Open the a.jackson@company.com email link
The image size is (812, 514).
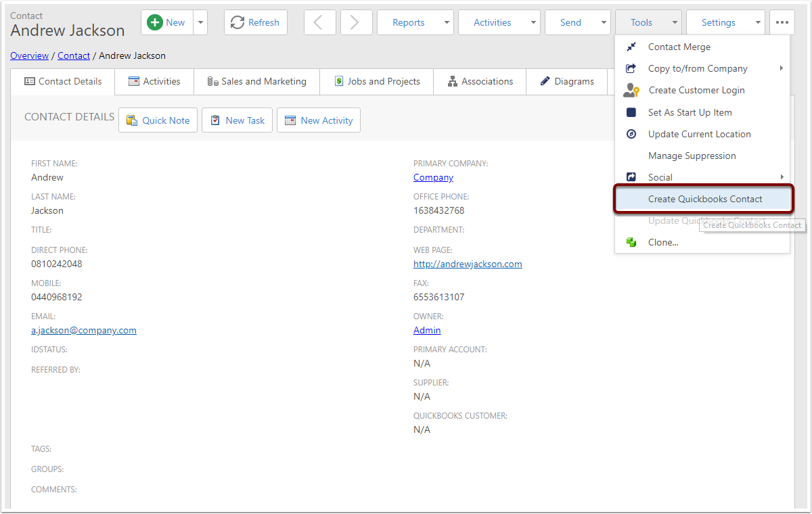84,330
